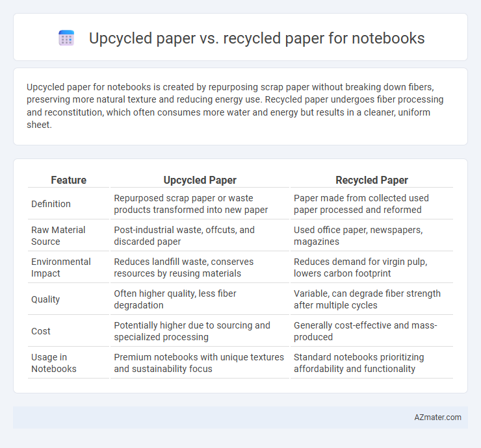This screenshot has height=448, width=481.
Task: Click the 'Environmental Impact' row label
Action: pyautogui.click(x=60, y=268)
